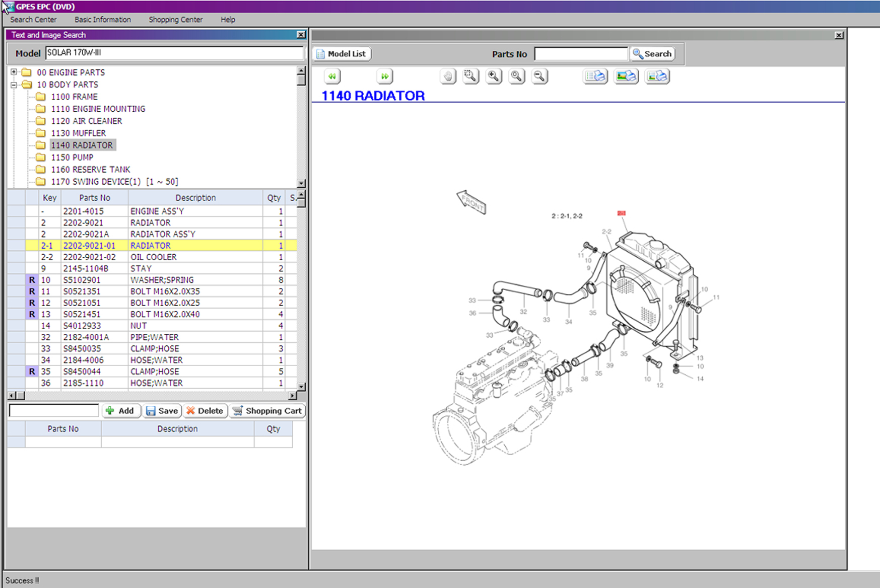This screenshot has width=880, height=588.
Task: Select the zoom-to-area magnifier tool
Action: pyautogui.click(x=470, y=77)
